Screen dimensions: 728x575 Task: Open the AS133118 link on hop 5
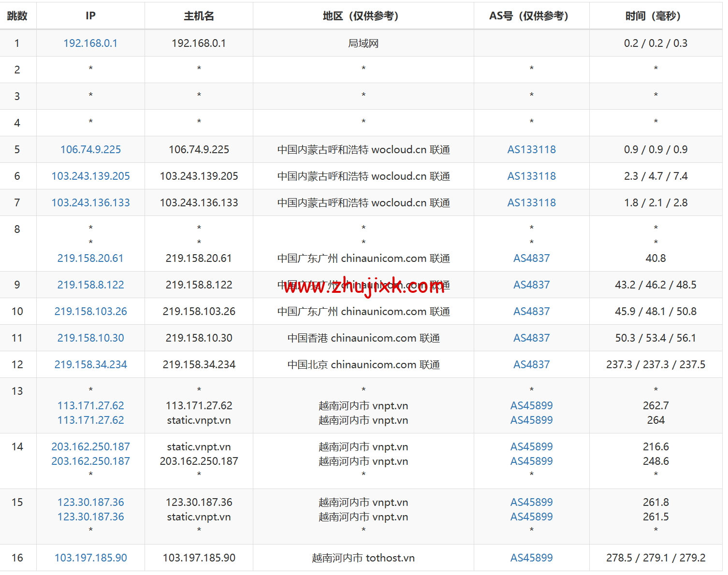click(x=531, y=149)
